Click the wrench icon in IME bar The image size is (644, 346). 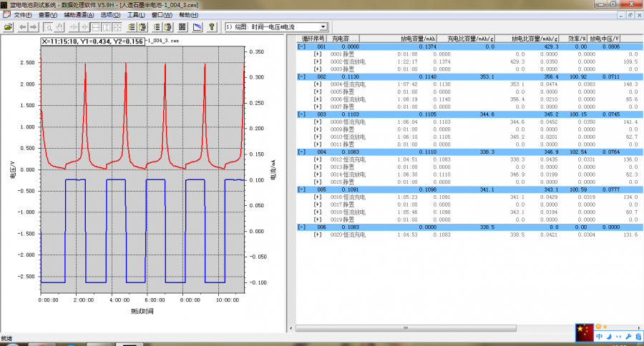coord(628,336)
